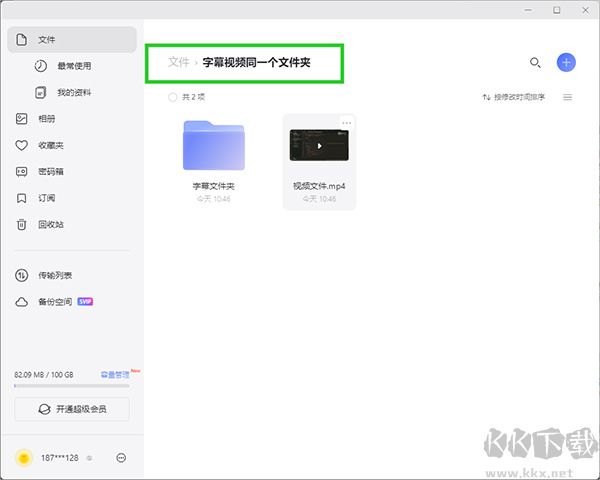The width and height of the screenshot is (600, 480).
Task: Toggle the select-all circle beside 共 2 项
Action: pyautogui.click(x=173, y=97)
